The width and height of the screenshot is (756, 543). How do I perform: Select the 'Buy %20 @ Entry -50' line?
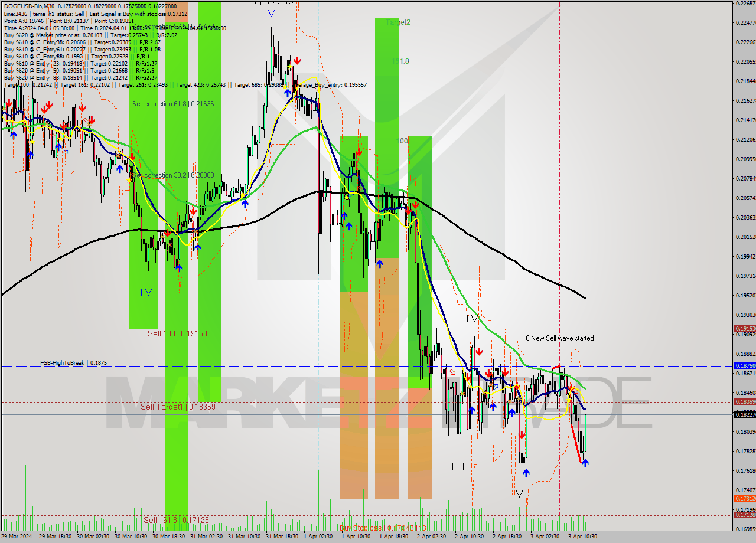(79, 70)
